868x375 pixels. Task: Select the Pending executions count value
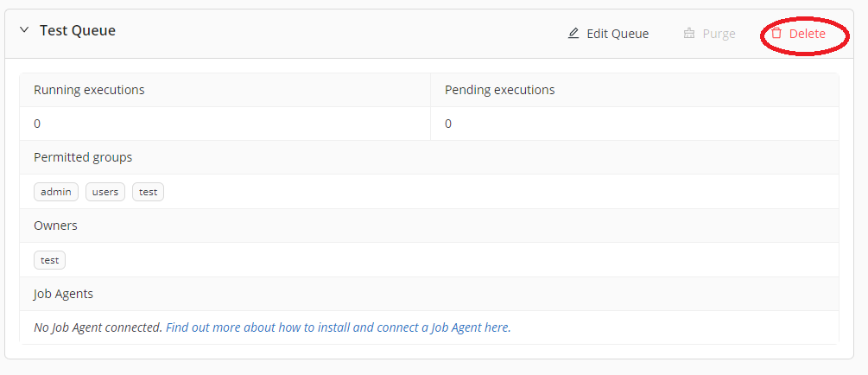[x=448, y=124]
